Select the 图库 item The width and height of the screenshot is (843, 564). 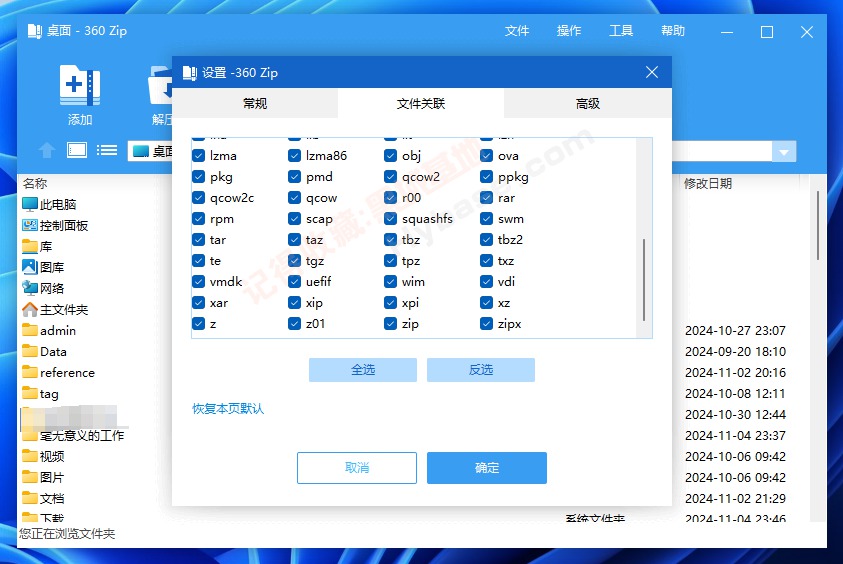pyautogui.click(x=43, y=267)
